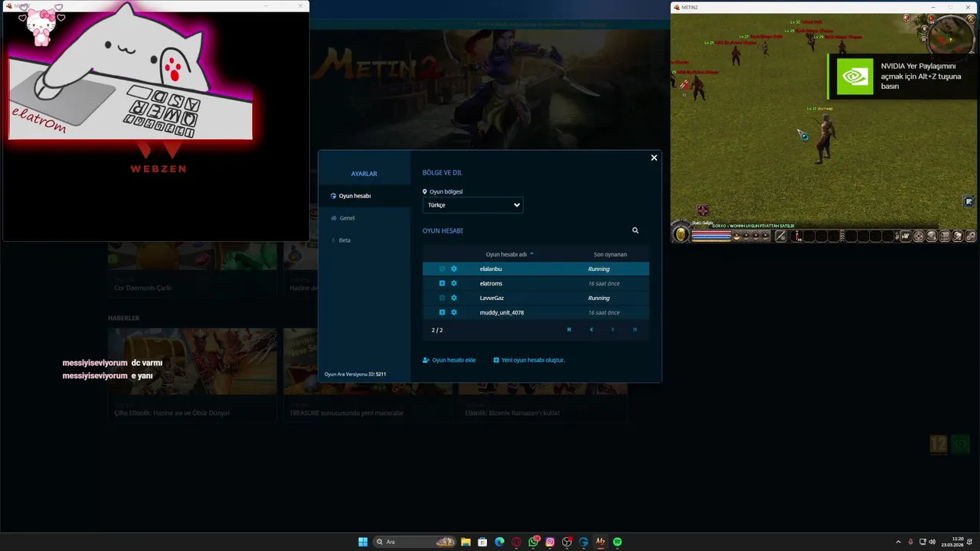This screenshot has height=551, width=980.
Task: Open Instagram from the taskbar
Action: pos(550,542)
